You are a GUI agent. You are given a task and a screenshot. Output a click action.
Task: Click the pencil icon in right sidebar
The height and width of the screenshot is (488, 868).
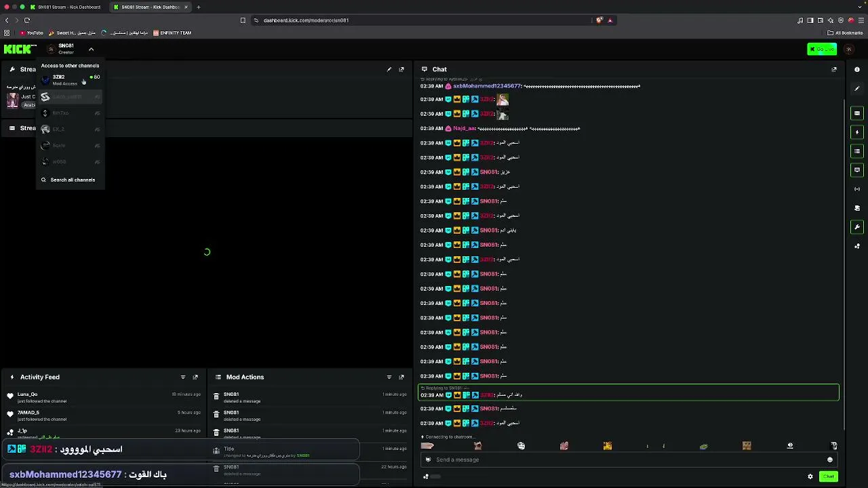[857, 89]
